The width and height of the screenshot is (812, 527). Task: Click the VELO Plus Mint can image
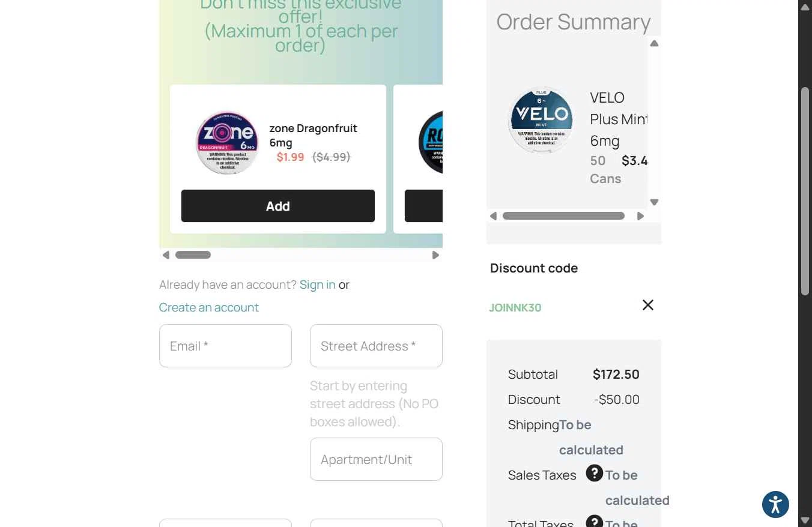541,120
